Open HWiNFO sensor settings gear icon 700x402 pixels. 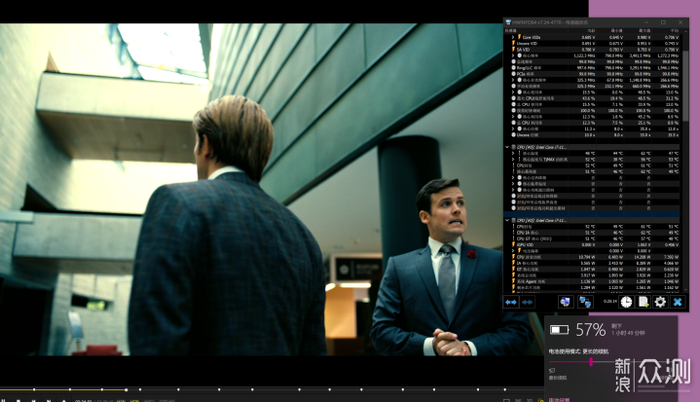(x=660, y=302)
